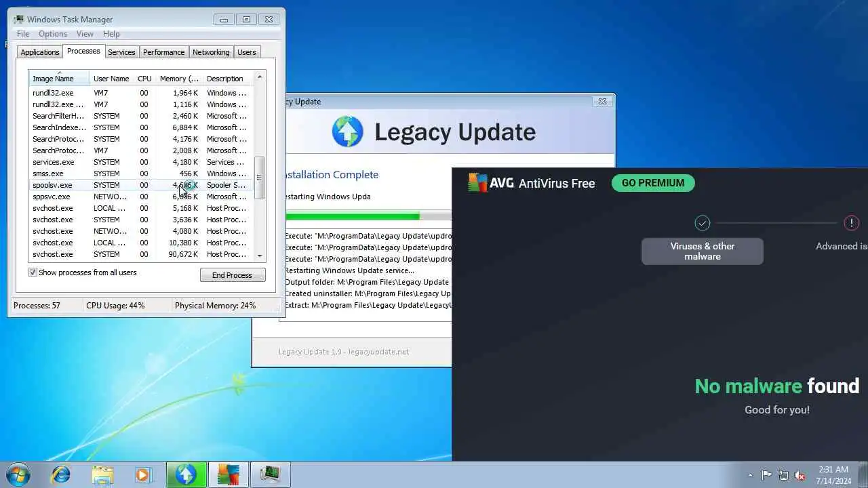The image size is (868, 488).
Task: Click Installation Complete heading in Legacy Update
Action: 330,175
